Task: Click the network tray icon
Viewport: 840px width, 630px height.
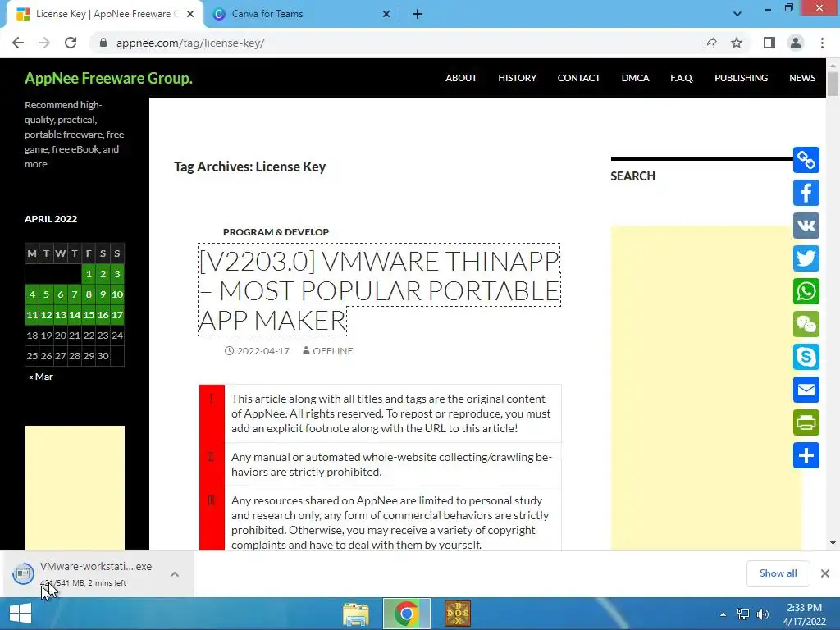Action: pyautogui.click(x=743, y=614)
